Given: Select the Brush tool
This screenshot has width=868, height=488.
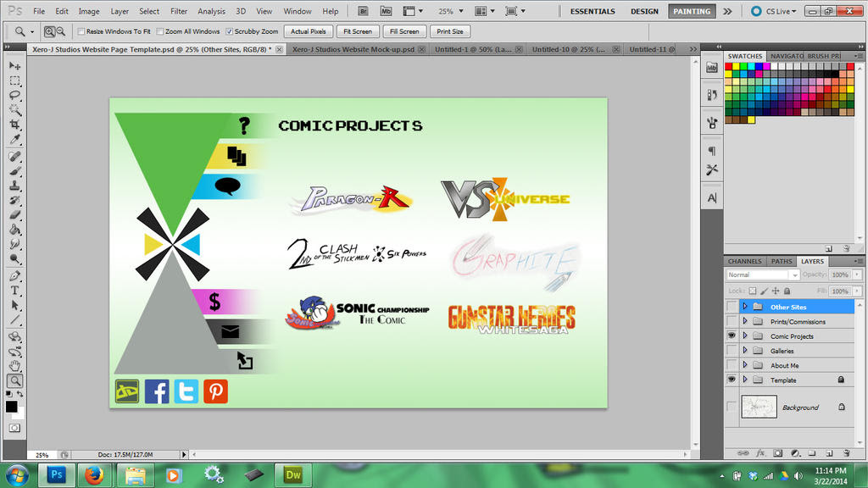Looking at the screenshot, I should click(x=15, y=171).
